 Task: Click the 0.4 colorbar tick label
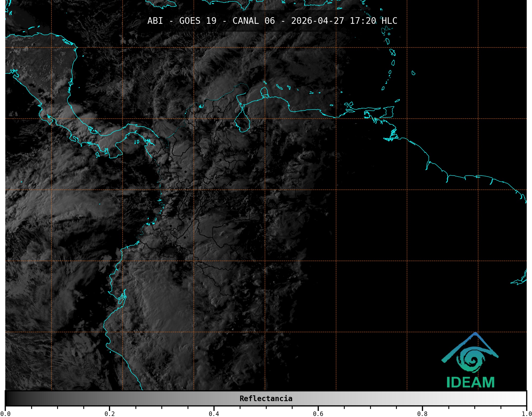(214, 414)
